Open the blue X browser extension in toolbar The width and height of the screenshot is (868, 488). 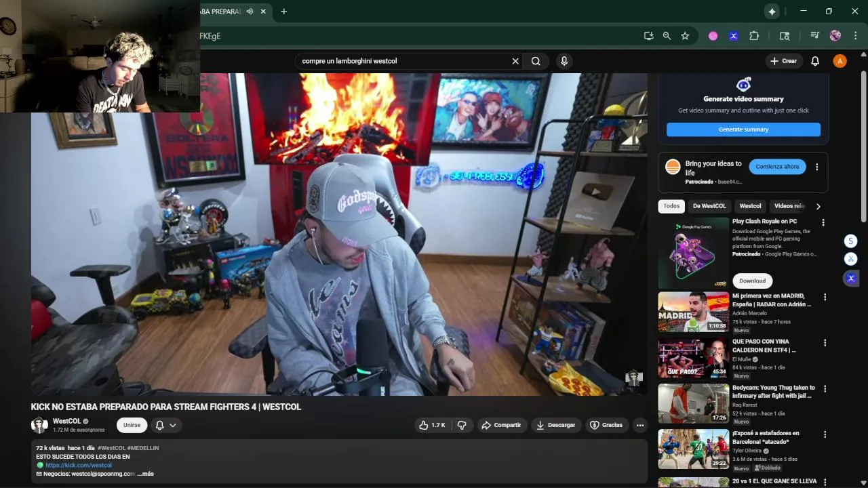(x=733, y=36)
